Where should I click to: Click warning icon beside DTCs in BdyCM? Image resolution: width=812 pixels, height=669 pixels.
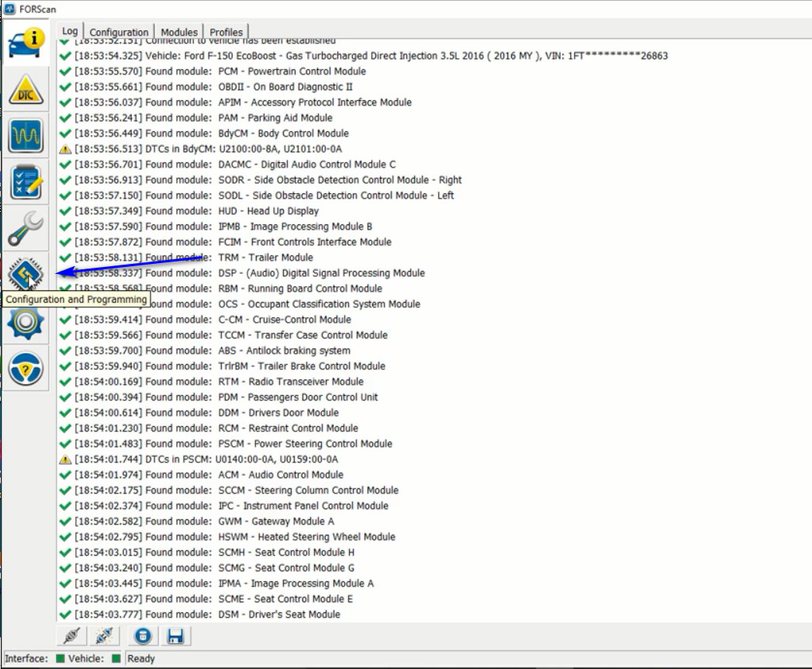[x=65, y=149]
